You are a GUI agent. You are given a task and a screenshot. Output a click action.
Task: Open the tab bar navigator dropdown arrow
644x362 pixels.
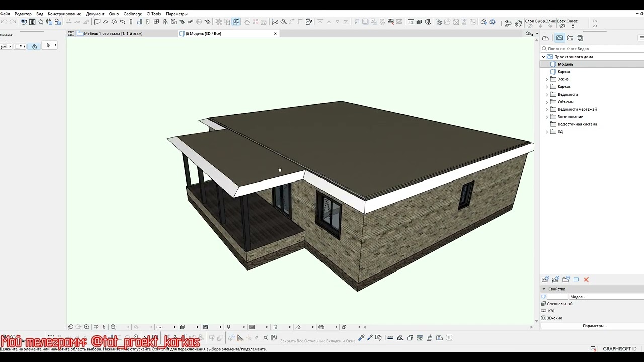(537, 33)
